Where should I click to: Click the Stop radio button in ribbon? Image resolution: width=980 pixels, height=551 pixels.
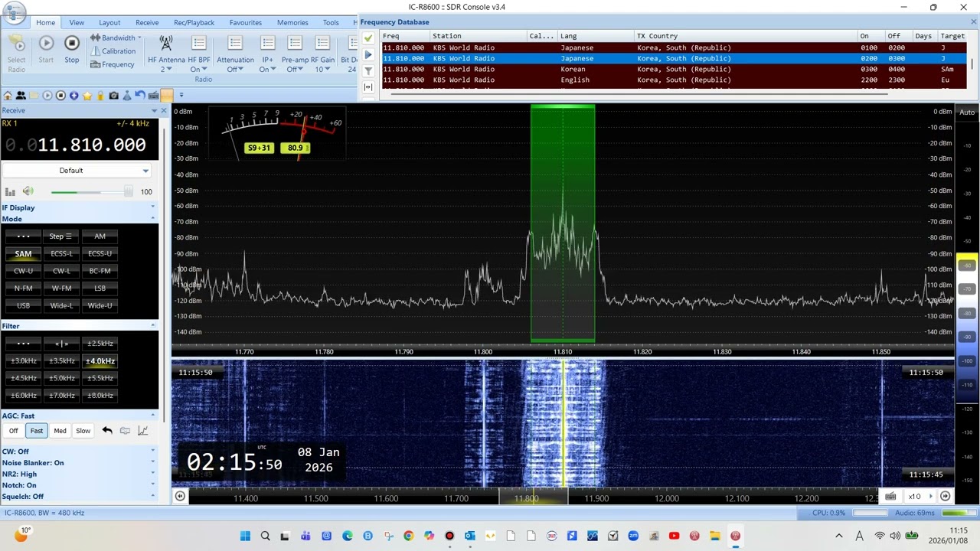(x=71, y=50)
